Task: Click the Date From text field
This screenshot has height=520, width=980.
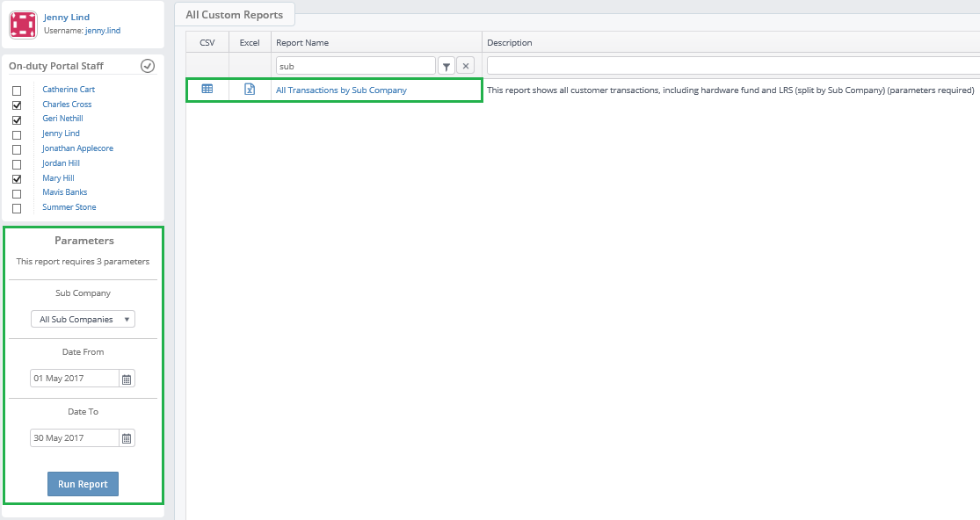Action: (75, 379)
